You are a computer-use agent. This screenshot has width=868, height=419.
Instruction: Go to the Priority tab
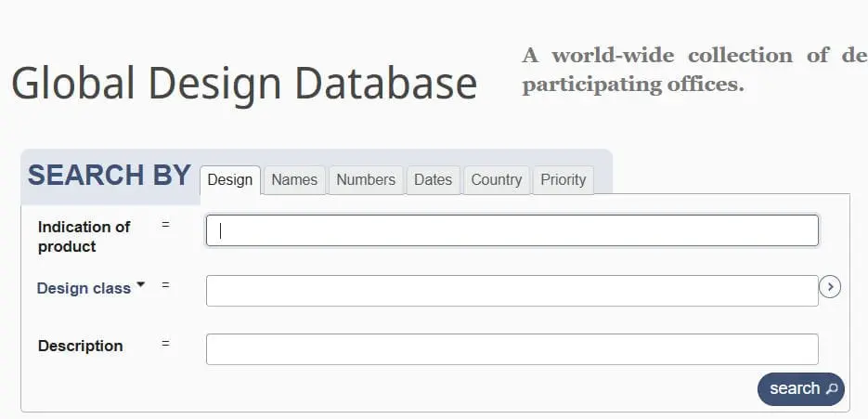[x=563, y=180]
